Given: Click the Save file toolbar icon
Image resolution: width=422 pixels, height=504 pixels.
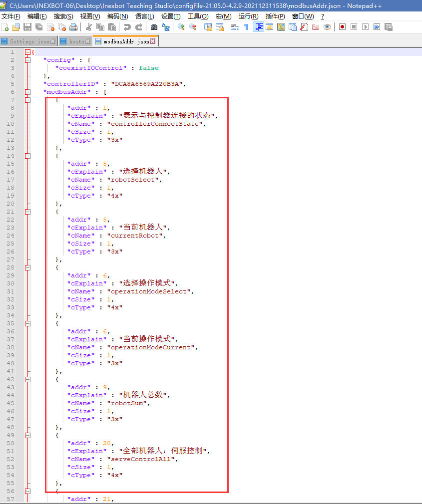Looking at the screenshot, I should click(27, 27).
